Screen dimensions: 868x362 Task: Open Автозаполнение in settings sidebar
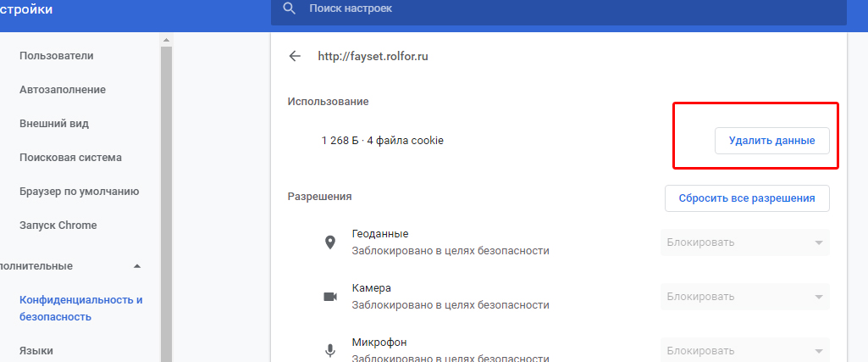coord(63,90)
